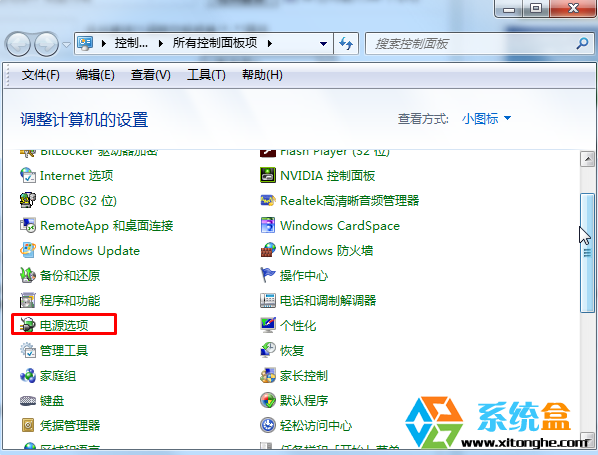Image resolution: width=598 pixels, height=455 pixels.
Task: Click the scrollbar up arrow
Action: (x=587, y=159)
